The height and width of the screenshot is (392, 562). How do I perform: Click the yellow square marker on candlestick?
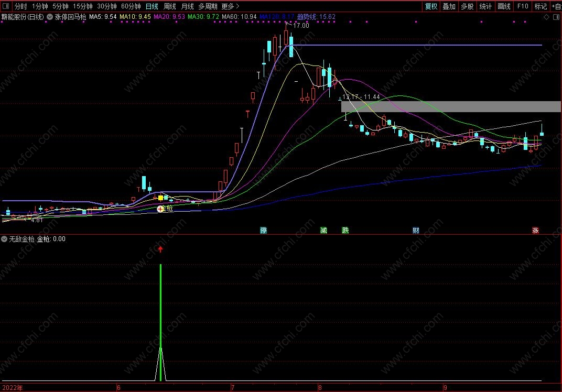tap(160, 198)
